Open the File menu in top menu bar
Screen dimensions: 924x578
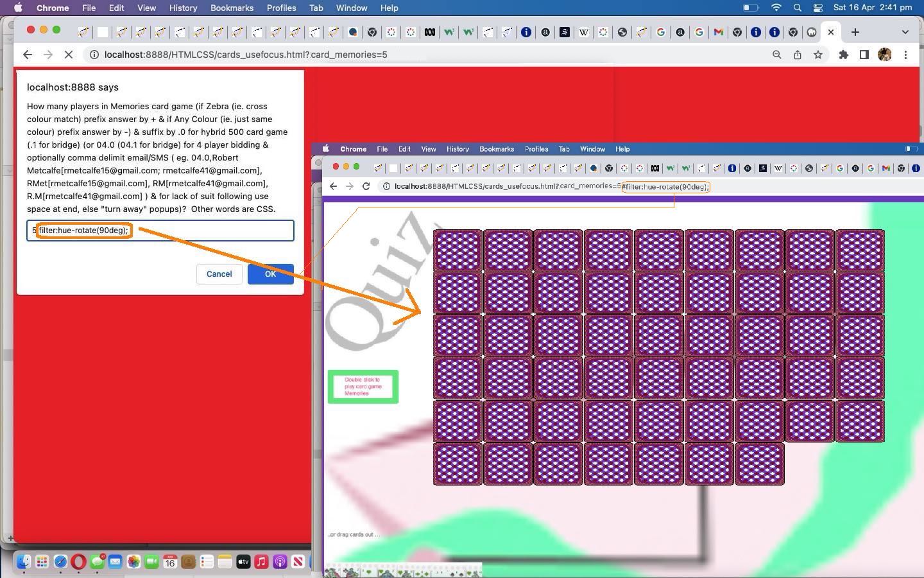(89, 8)
